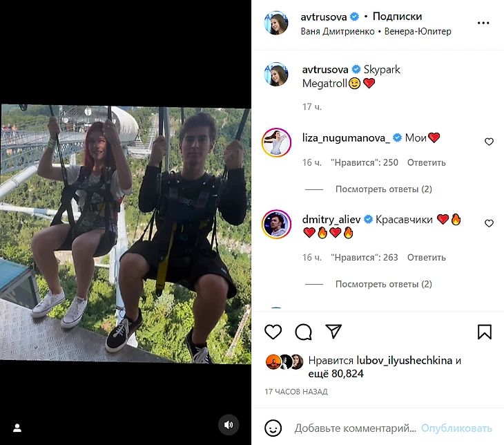Expand replies under liza_nugumanova_'s comment
Screen dimensions: 504x445
coord(383,189)
